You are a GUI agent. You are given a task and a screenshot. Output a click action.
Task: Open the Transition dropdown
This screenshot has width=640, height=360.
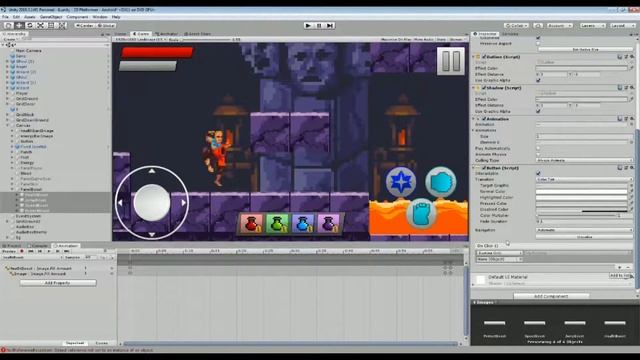coord(584,179)
